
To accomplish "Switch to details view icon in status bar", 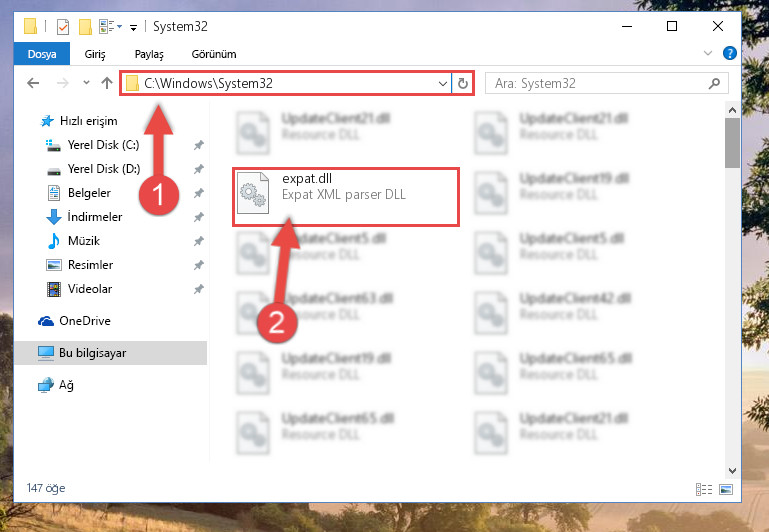I will (x=704, y=489).
